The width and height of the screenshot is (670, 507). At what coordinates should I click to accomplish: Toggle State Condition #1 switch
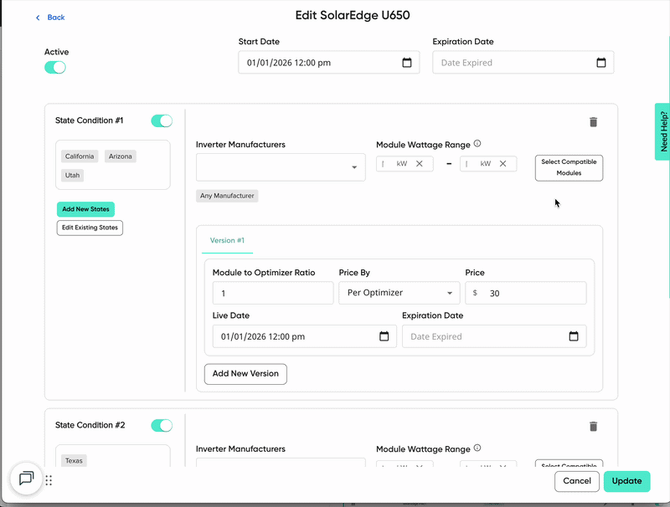tap(162, 121)
